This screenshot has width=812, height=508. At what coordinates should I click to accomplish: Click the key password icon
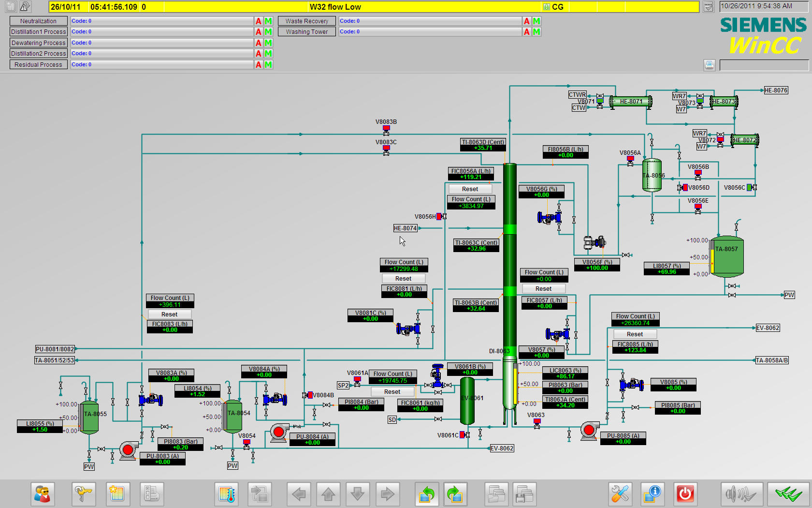84,494
